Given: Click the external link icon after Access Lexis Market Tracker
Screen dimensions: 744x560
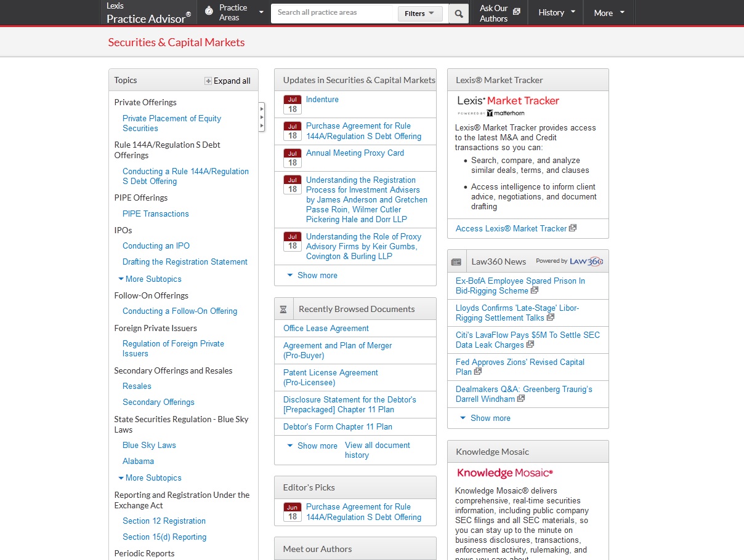Looking at the screenshot, I should [x=573, y=228].
